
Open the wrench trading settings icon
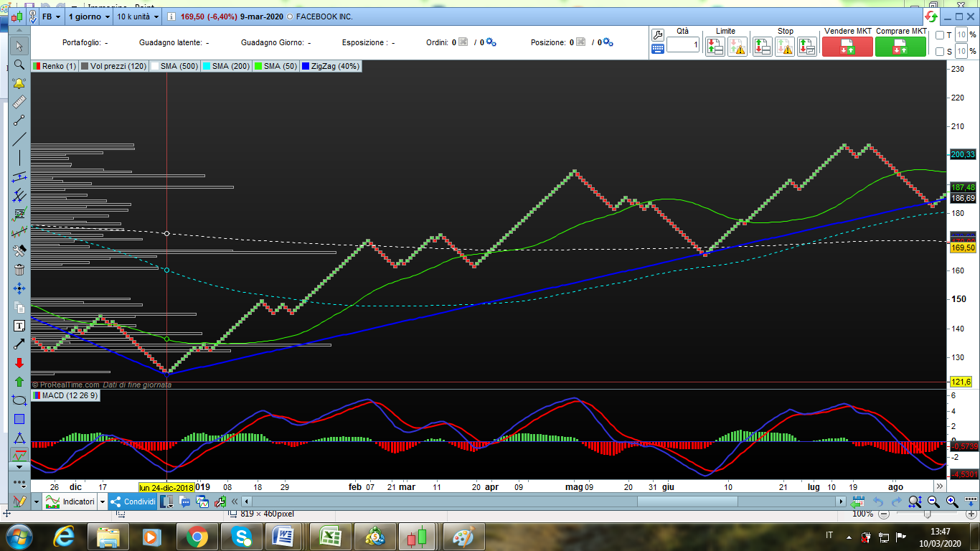657,35
